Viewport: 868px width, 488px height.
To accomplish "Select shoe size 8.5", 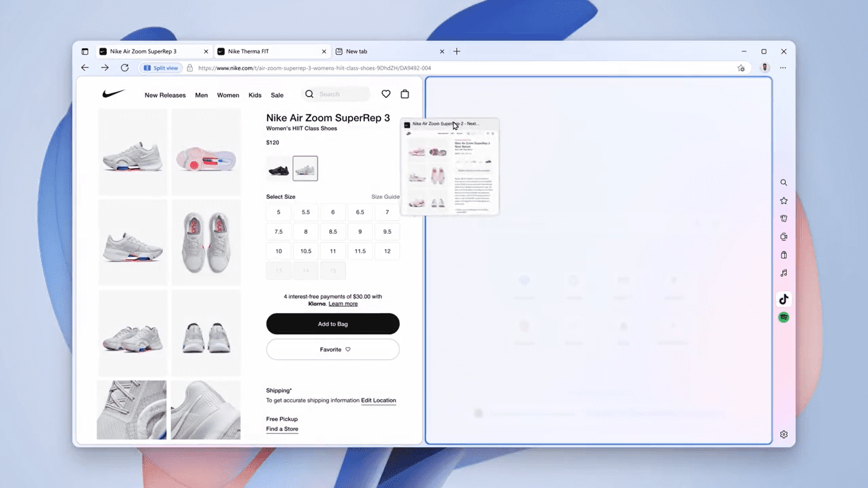I will point(333,232).
